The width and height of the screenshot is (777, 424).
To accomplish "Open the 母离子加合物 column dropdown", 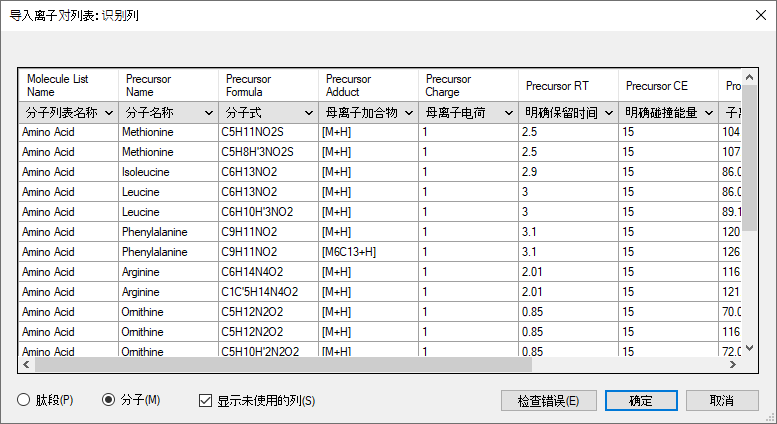I will click(x=408, y=113).
